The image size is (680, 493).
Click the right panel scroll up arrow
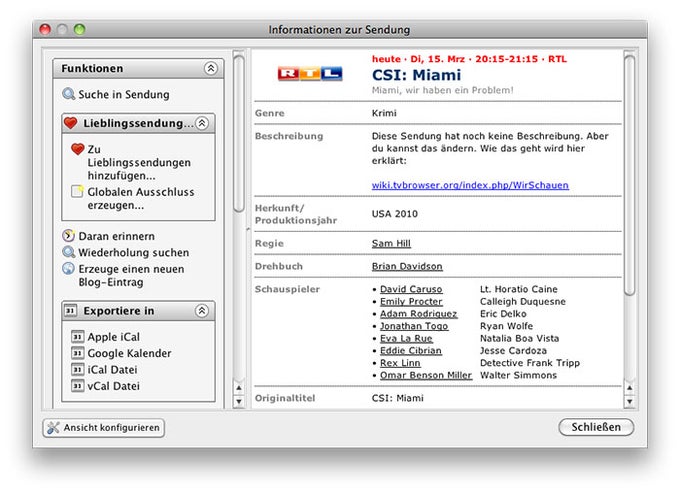click(629, 388)
